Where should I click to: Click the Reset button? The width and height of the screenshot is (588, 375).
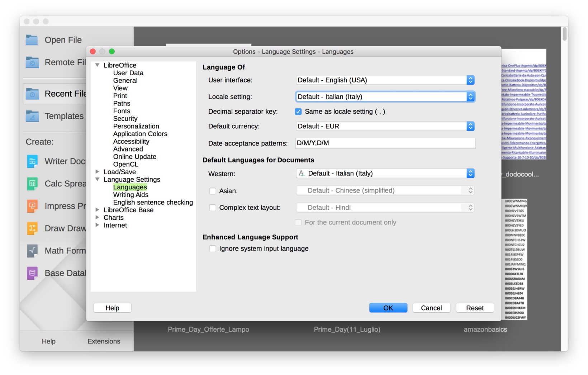475,308
